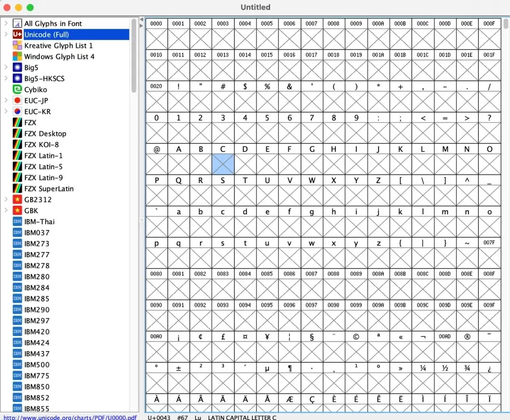The image size is (510, 420).
Task: Click the EUC-KR Korea flag icon
Action: [17, 111]
